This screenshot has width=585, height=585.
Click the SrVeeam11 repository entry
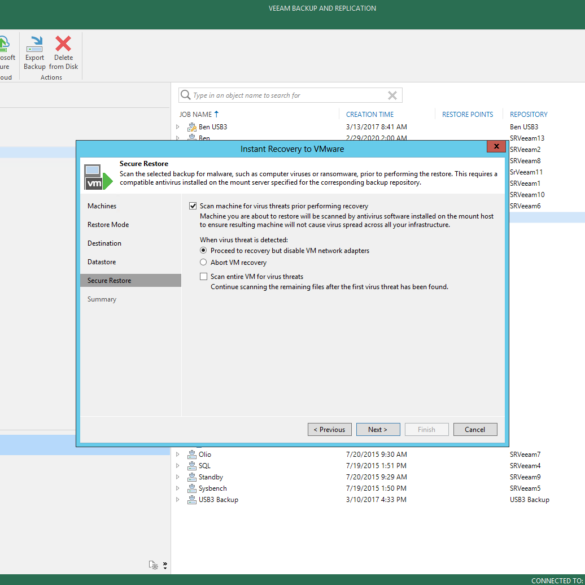coord(526,172)
